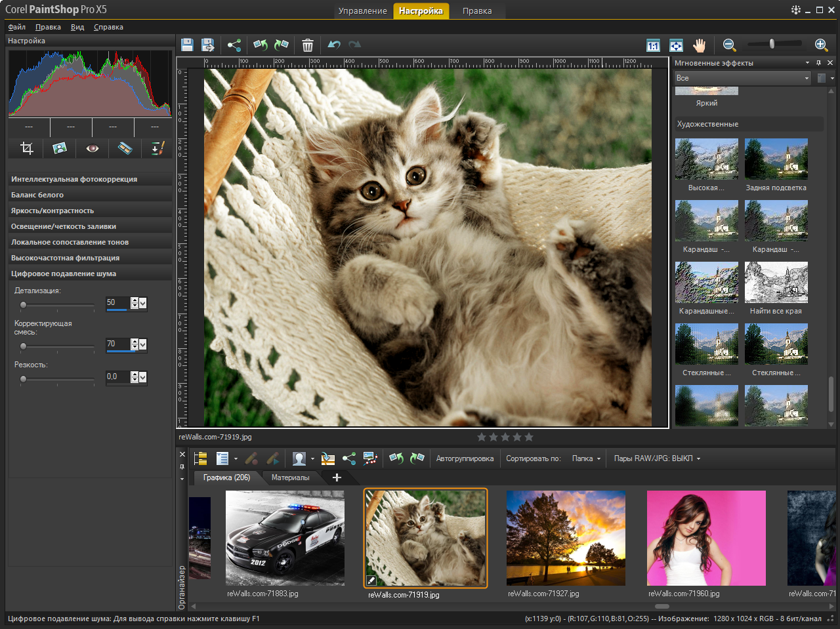
Task: Open the effects category dropdown showing Все
Action: coord(743,78)
